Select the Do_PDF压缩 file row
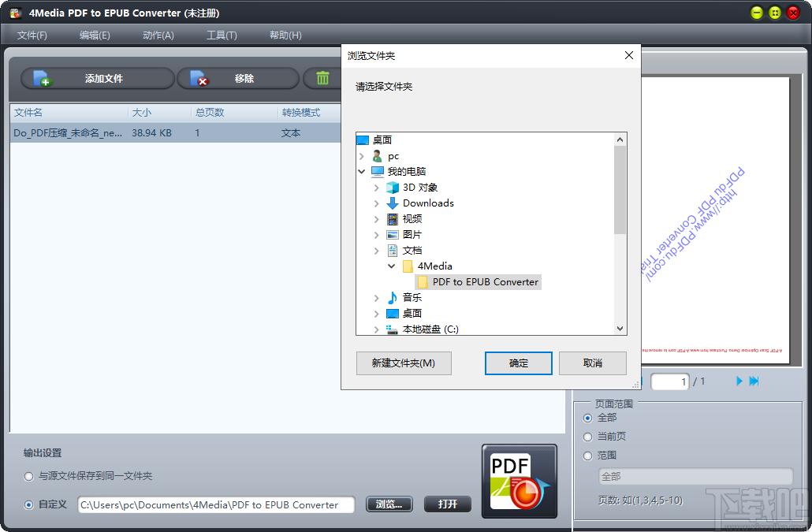 (175, 133)
